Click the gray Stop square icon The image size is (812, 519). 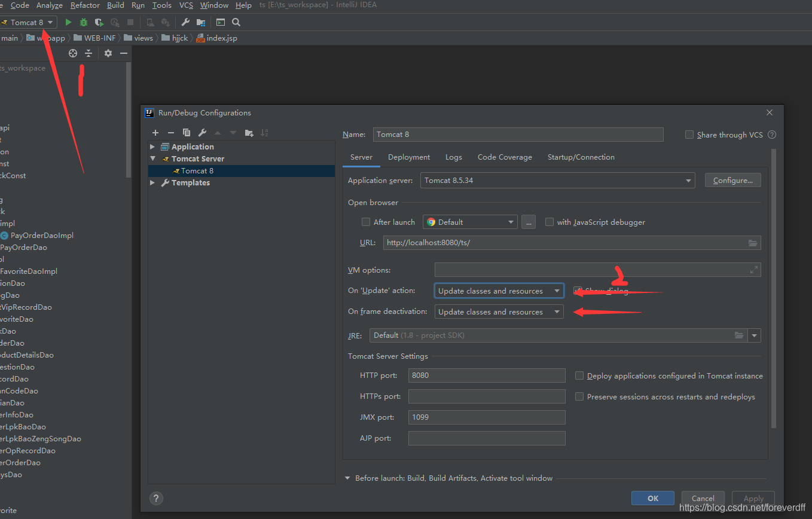[130, 22]
